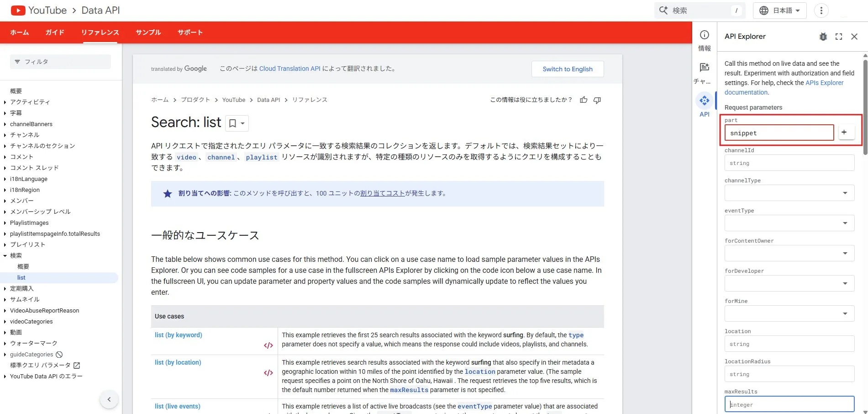Screen dimensions: 868x414
Task: View code sample for list (by location)
Action: tap(268, 373)
